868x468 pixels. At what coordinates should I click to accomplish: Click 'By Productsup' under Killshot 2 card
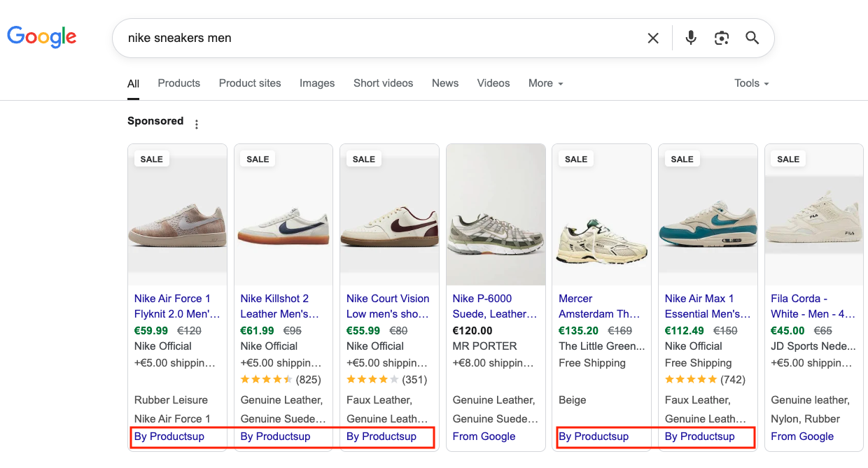point(275,437)
